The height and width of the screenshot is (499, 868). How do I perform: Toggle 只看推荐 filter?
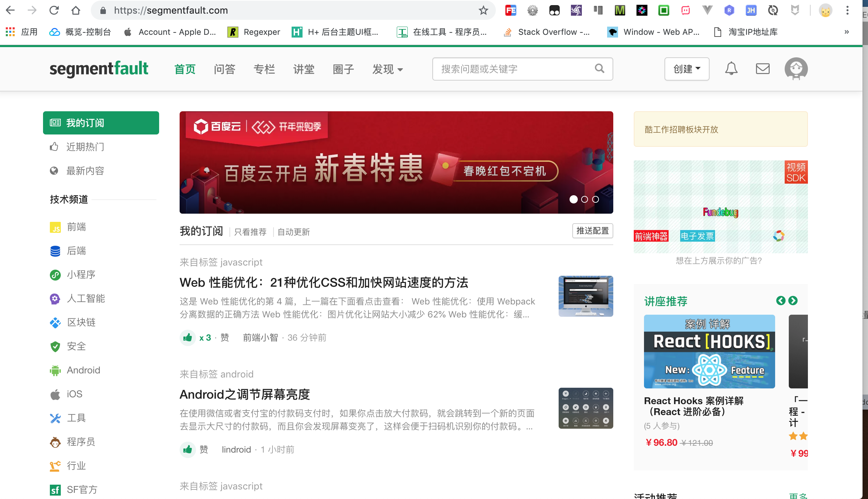point(250,232)
